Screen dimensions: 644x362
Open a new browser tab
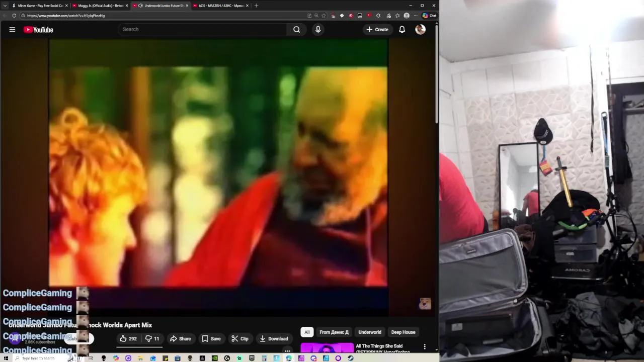tap(256, 6)
